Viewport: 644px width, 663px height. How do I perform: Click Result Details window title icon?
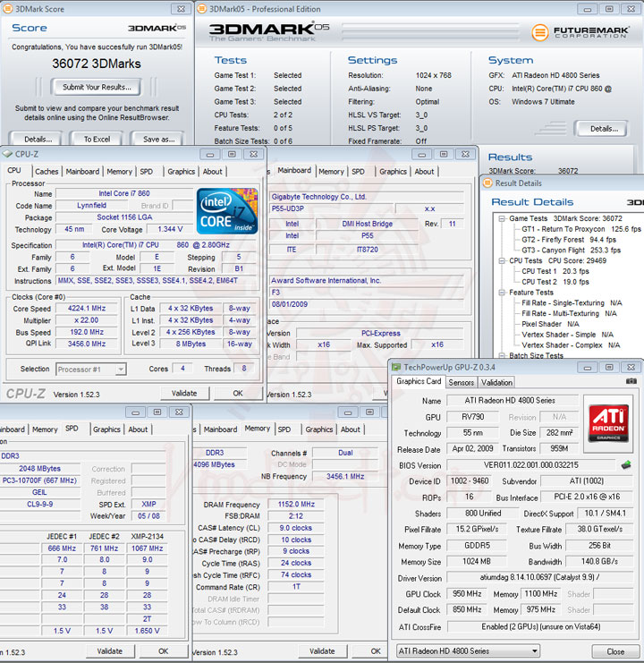(487, 183)
